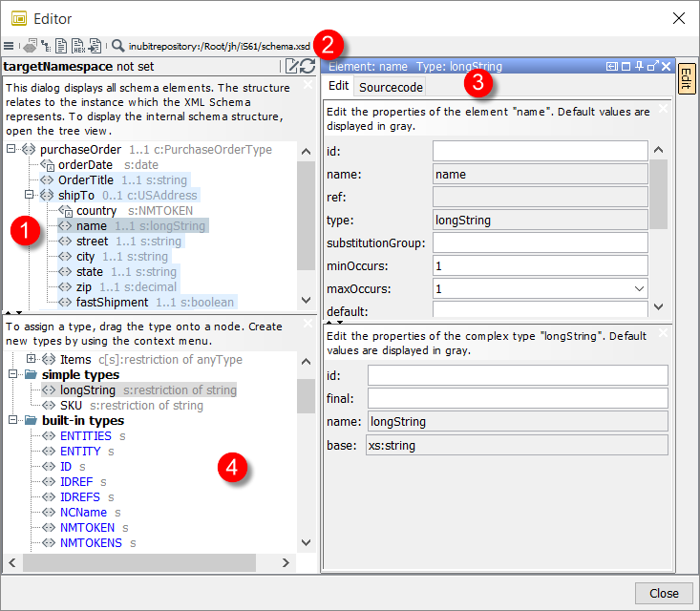This screenshot has height=611, width=700.
Task: Select the ENTITY built-in type
Action: pyautogui.click(x=78, y=452)
